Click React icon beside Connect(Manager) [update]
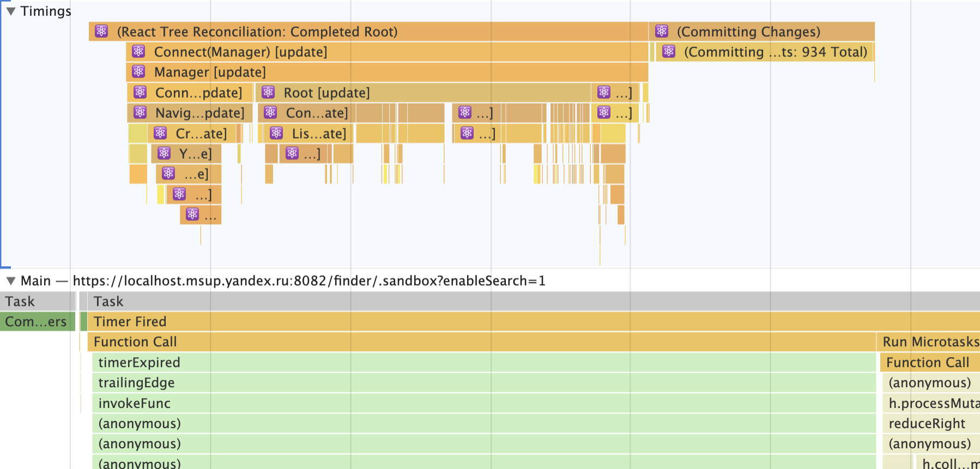 pyautogui.click(x=138, y=51)
